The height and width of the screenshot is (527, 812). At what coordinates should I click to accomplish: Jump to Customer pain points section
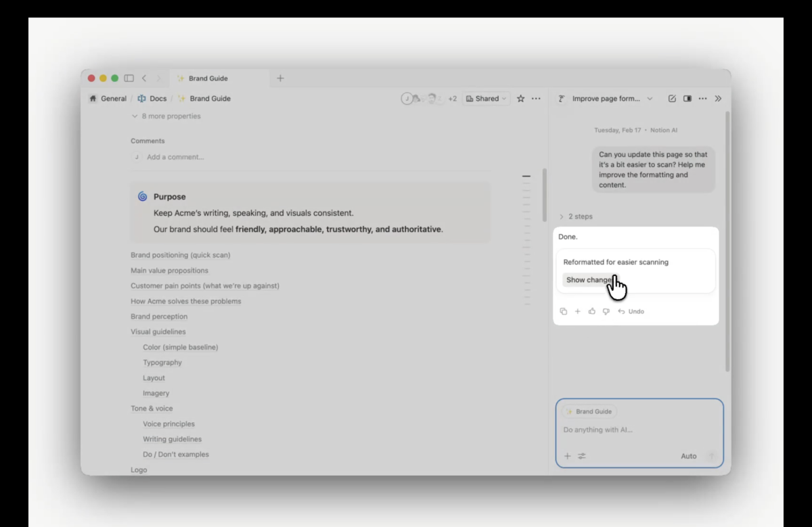point(205,286)
